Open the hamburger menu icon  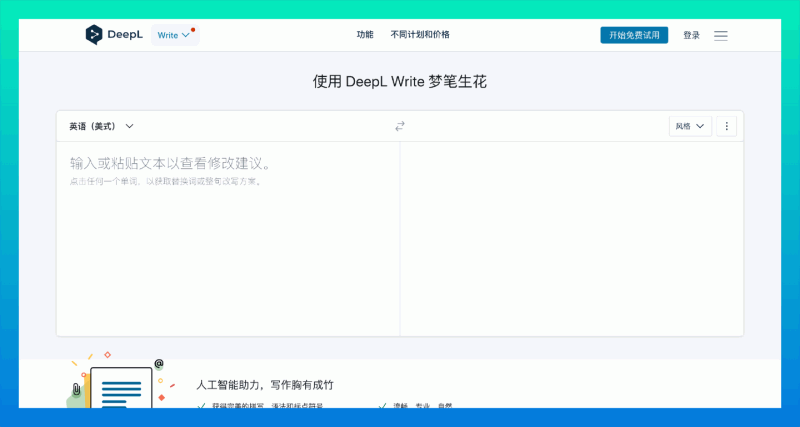pyautogui.click(x=721, y=35)
